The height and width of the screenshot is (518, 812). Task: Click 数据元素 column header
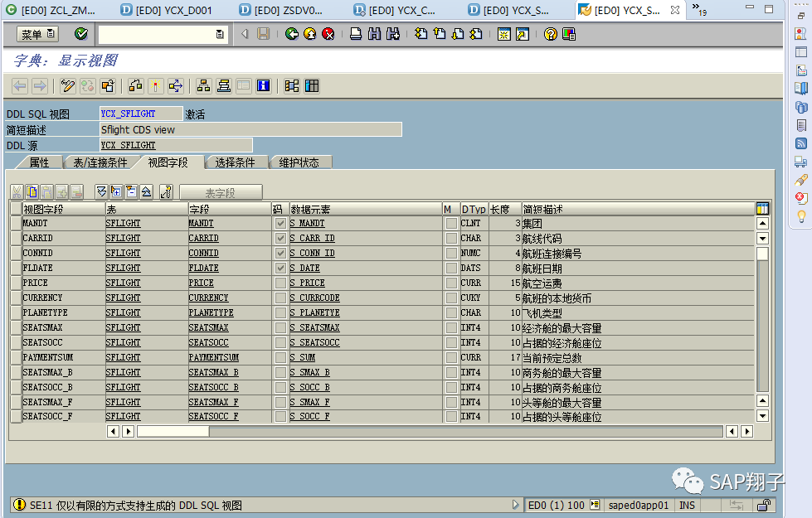(x=365, y=209)
